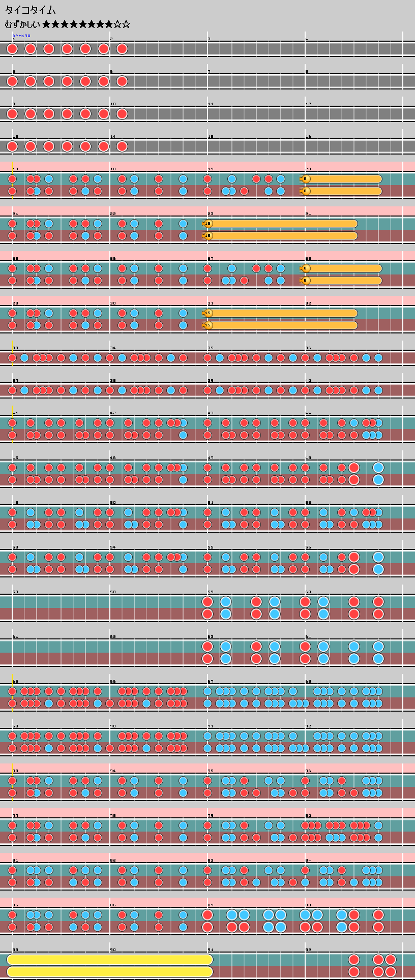The height and width of the screenshot is (980, 415).
Task: Click the bottom-lane balloon note 8 in measure 28
Action: pyautogui.click(x=305, y=281)
